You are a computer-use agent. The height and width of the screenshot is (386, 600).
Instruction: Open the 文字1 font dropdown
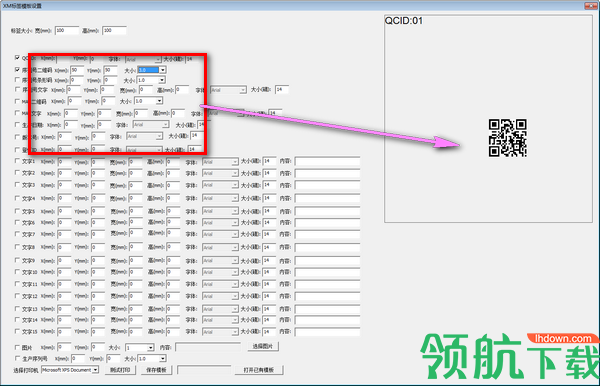pyautogui.click(x=235, y=162)
